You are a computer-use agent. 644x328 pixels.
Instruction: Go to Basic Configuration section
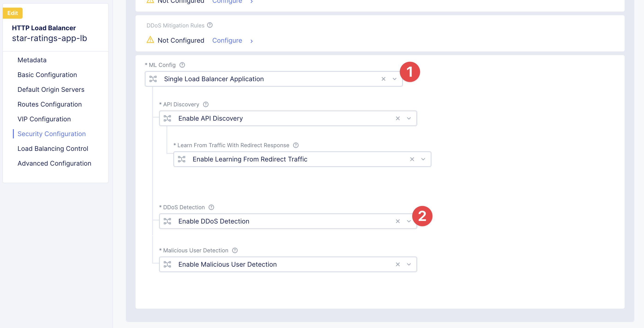click(47, 75)
